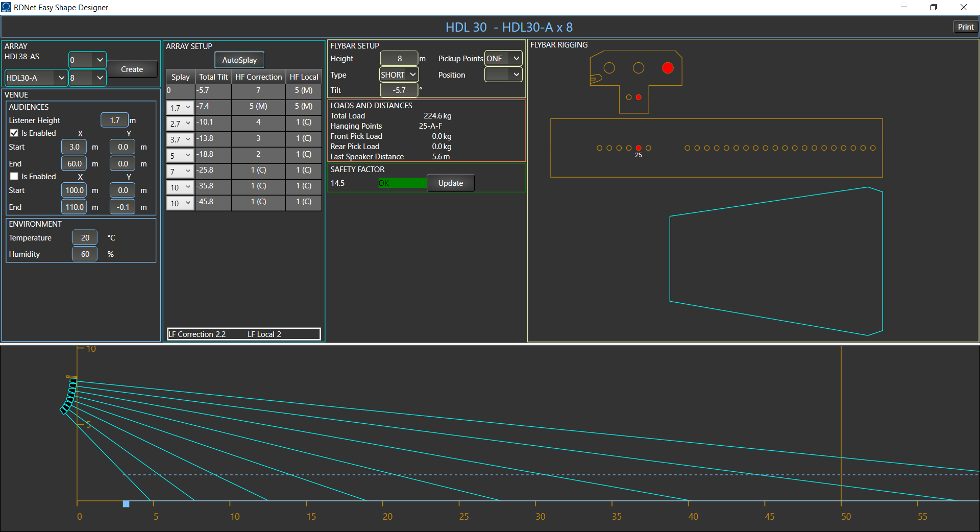The width and height of the screenshot is (980, 532).
Task: Click the Print button
Action: point(965,27)
